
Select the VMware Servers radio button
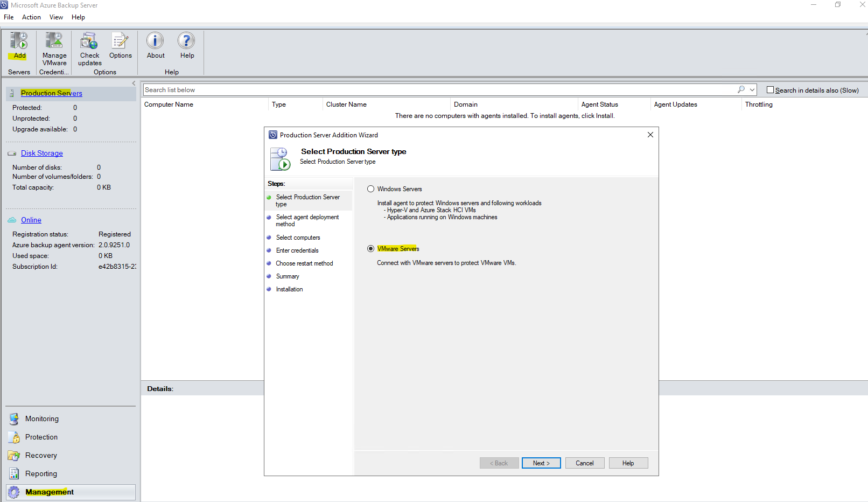370,249
